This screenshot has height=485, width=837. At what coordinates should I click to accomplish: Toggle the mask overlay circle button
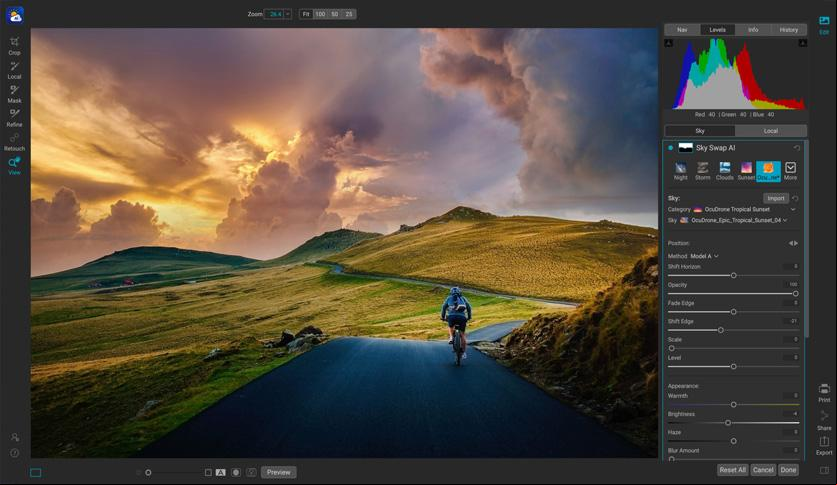point(236,472)
